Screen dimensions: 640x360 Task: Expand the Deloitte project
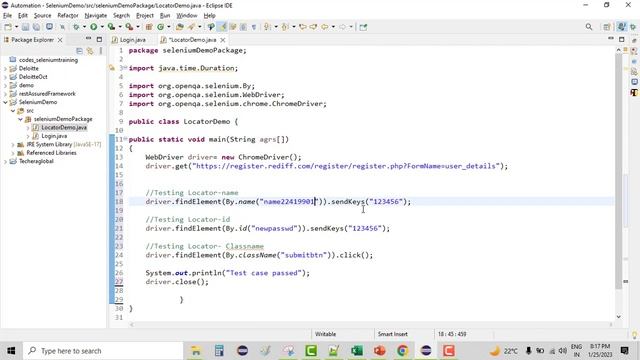click(5, 69)
